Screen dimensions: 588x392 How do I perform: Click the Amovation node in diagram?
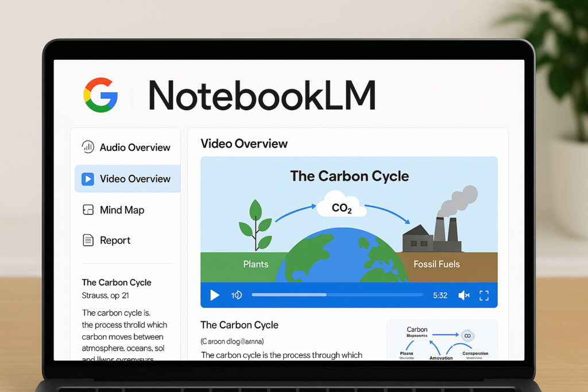441,358
